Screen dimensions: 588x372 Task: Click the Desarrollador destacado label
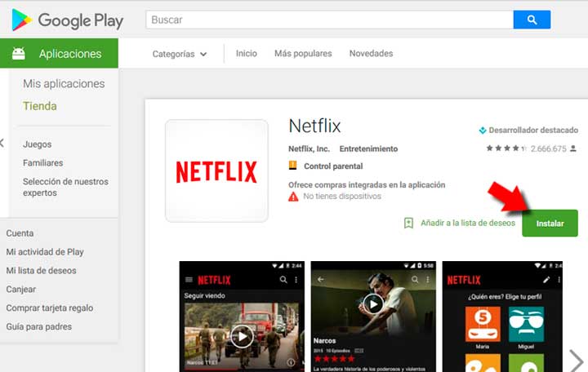[x=533, y=130]
